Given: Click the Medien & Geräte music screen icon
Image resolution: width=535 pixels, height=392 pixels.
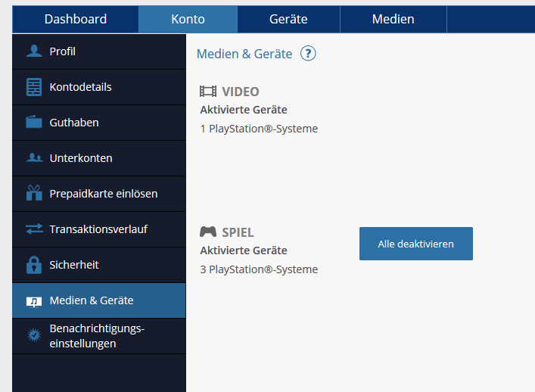Looking at the screenshot, I should (34, 302).
